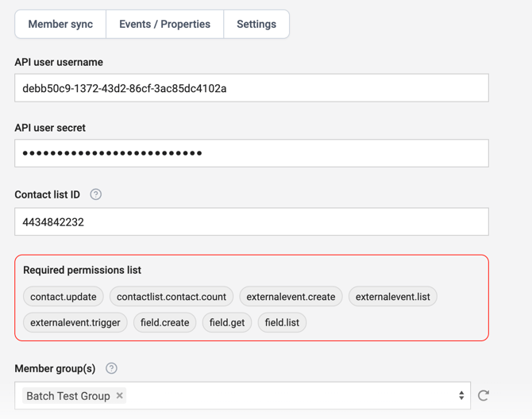This screenshot has width=532, height=419.
Task: Click the Contact list ID input
Action: [251, 222]
